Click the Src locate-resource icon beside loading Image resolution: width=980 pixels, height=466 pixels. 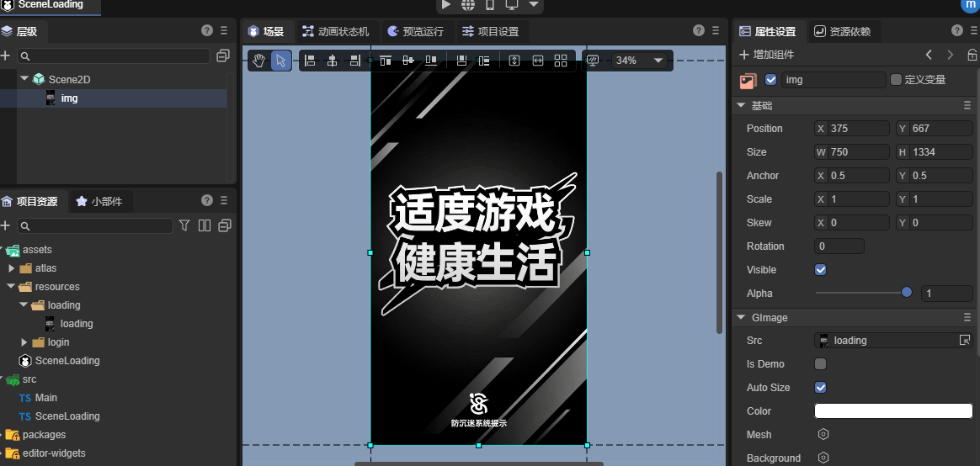[x=965, y=341]
